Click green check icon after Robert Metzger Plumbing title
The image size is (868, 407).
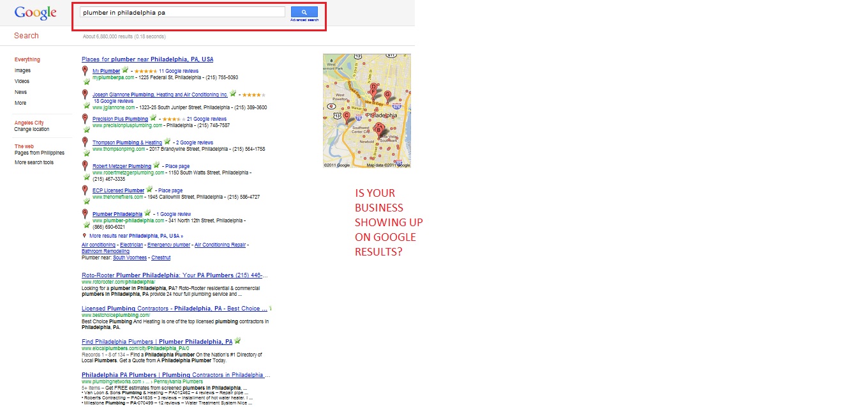(156, 165)
